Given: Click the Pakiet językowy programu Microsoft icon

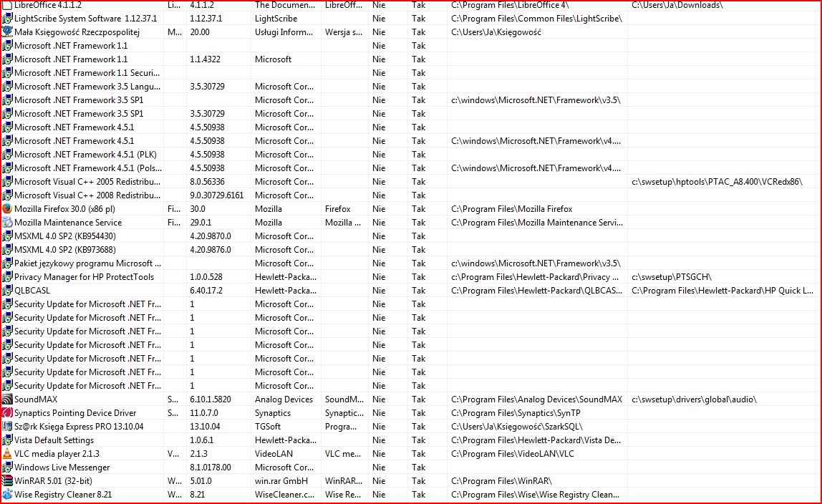Looking at the screenshot, I should click(7, 263).
